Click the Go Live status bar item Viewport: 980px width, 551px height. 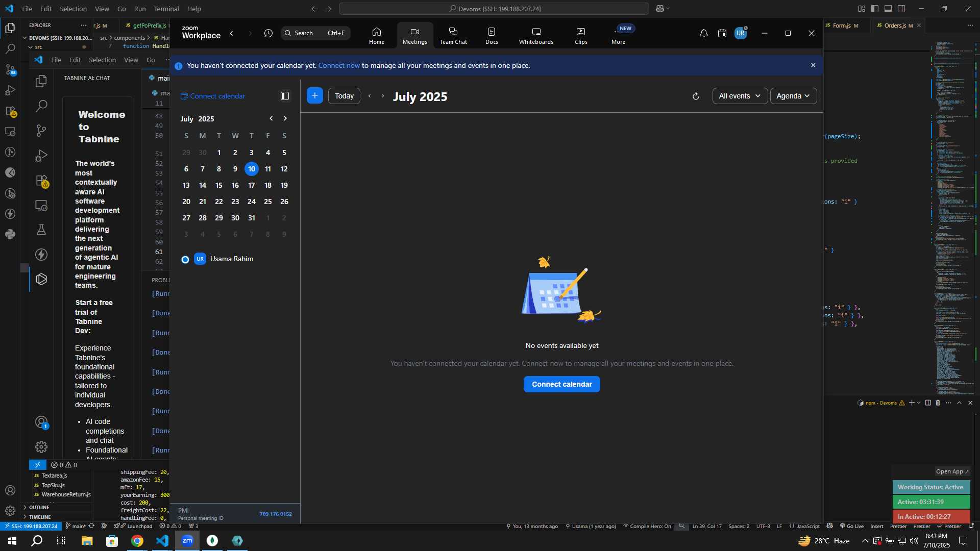tap(852, 526)
